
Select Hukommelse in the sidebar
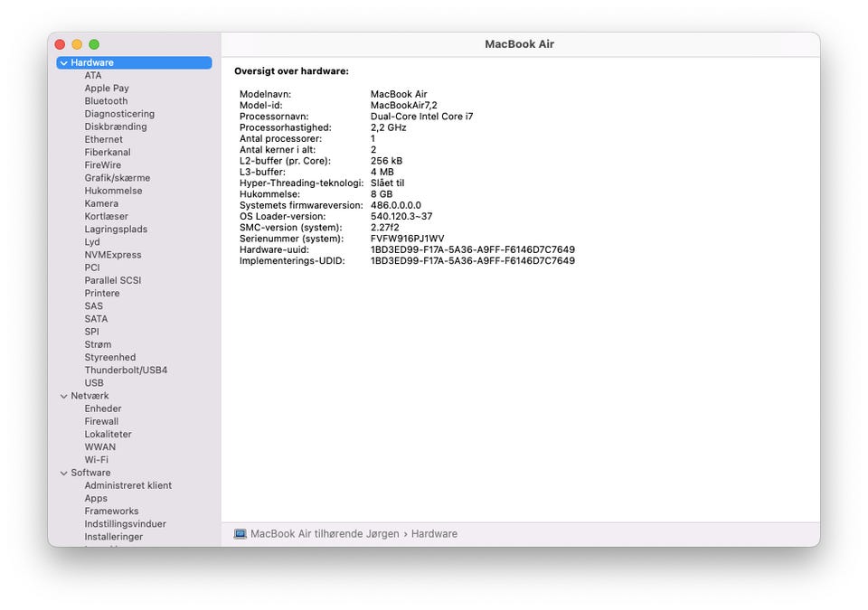[113, 191]
